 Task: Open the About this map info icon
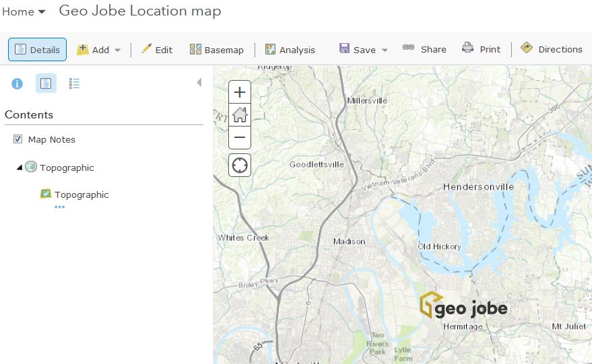[18, 83]
